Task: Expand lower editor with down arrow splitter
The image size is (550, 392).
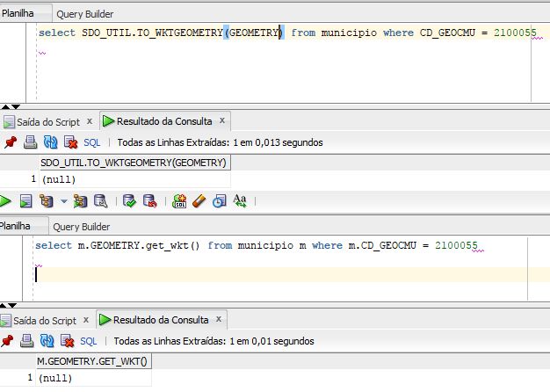Action: tap(12, 305)
